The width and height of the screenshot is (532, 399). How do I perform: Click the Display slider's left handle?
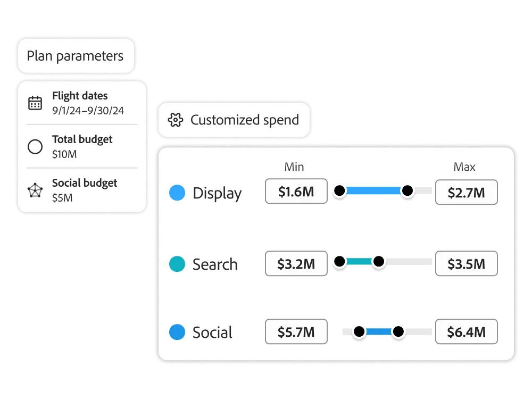[339, 190]
